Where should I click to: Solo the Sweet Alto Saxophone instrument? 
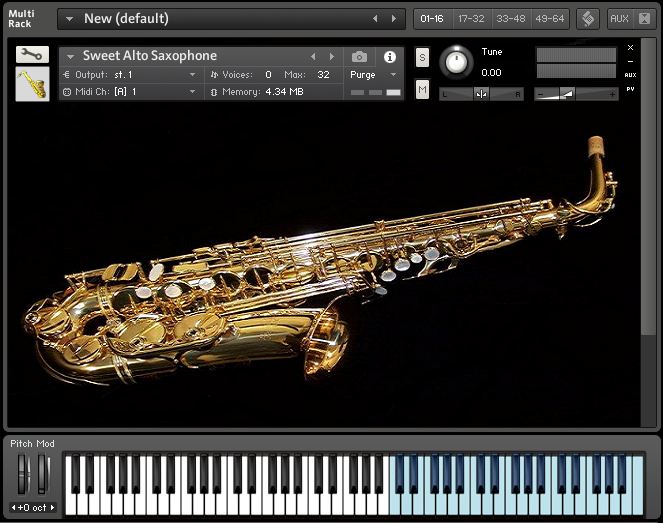[x=422, y=58]
